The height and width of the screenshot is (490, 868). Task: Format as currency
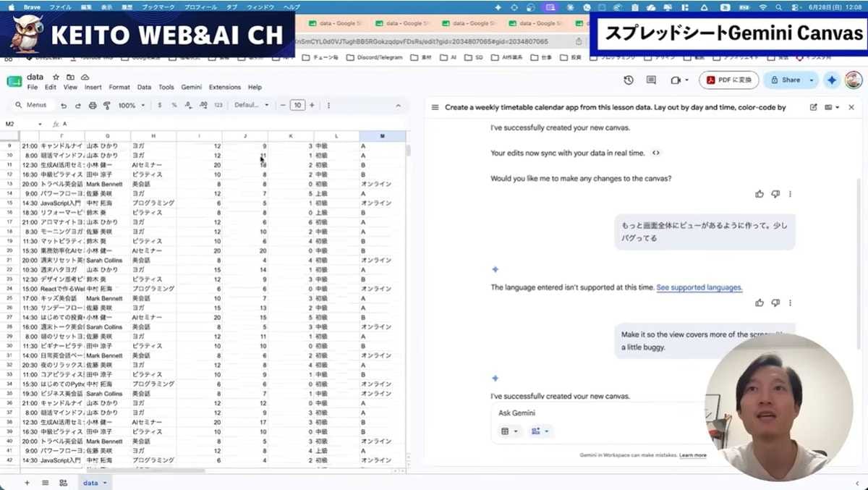[159, 106]
